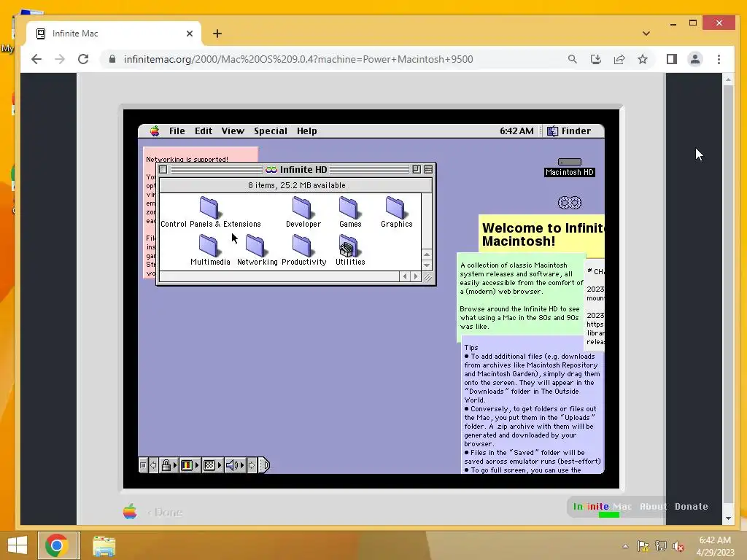747x560 pixels.
Task: Open the Control Strip lock (file sharing) module
Action: (x=169, y=464)
